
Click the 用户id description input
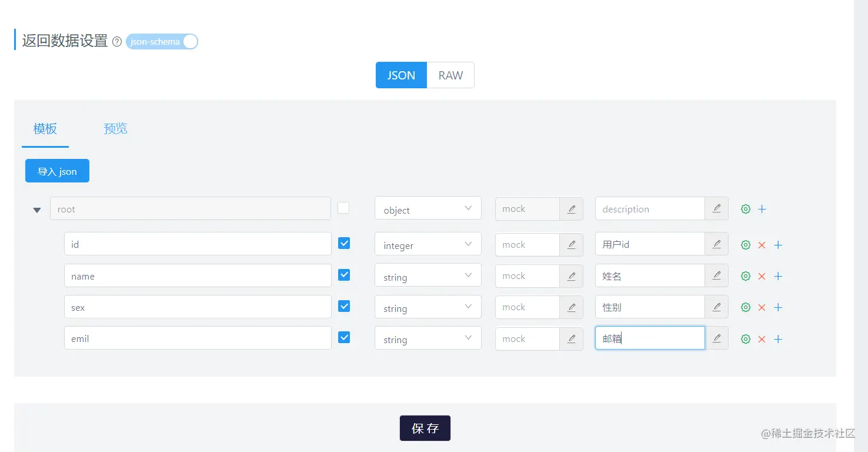(x=650, y=244)
